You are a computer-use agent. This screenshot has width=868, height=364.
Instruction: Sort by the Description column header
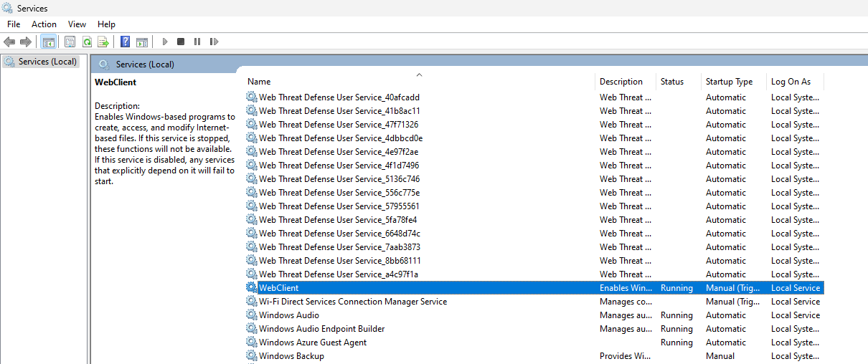621,82
